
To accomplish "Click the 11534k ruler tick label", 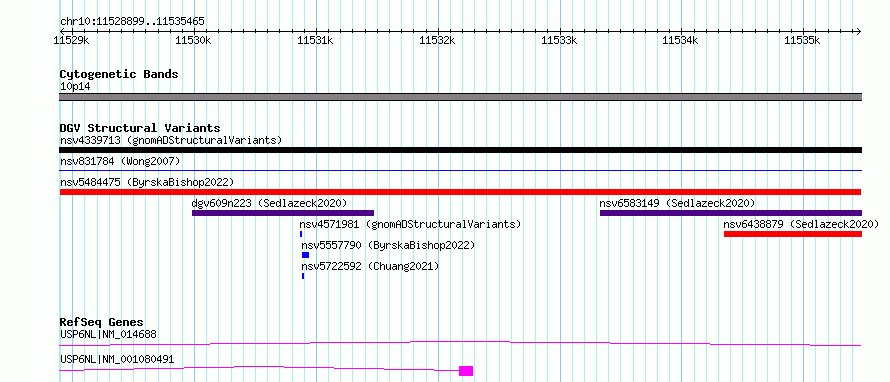I will tap(681, 40).
